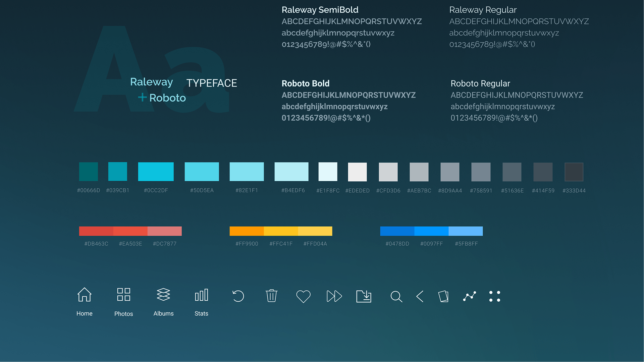The height and width of the screenshot is (362, 644).
Task: Pick the #333D44 darkest swatch
Action: click(574, 172)
